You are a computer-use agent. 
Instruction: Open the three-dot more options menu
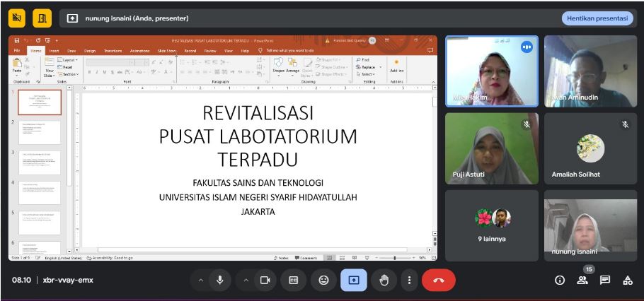tap(408, 280)
